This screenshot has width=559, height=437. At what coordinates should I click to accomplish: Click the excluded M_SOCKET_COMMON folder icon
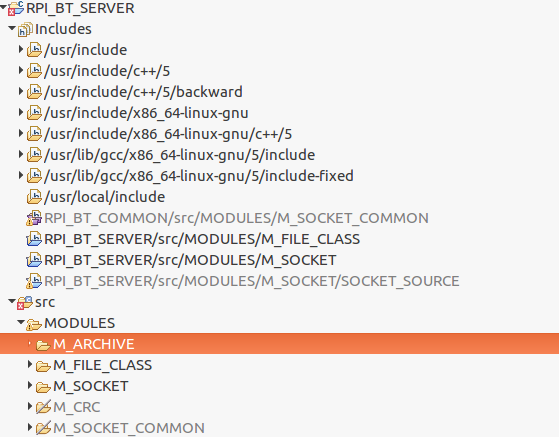(43, 428)
